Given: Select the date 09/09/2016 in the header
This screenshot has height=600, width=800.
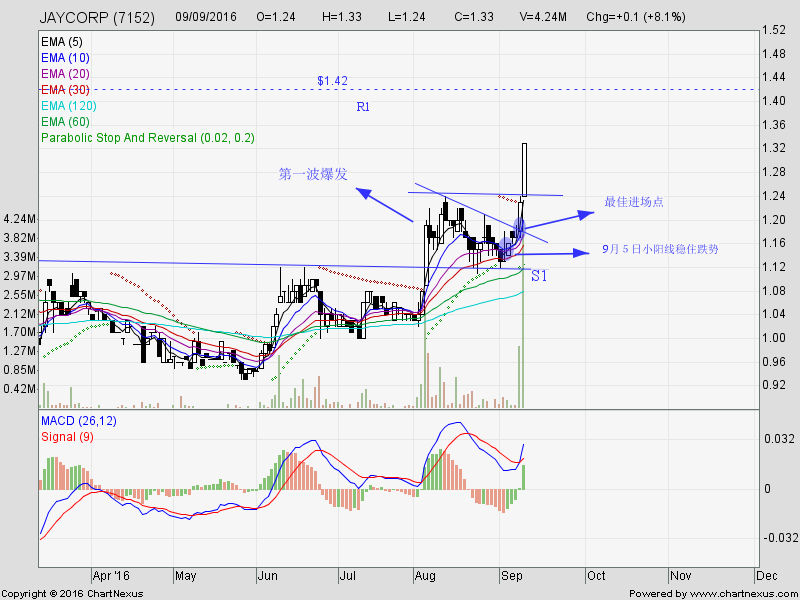Looking at the screenshot, I should 206,17.
